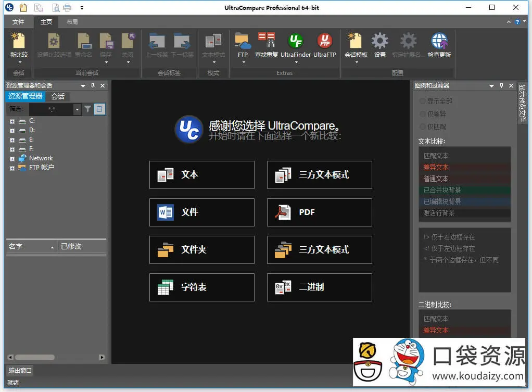This screenshot has width=532, height=392.
Task: Open 设置 settings gear in ribbon
Action: click(379, 45)
